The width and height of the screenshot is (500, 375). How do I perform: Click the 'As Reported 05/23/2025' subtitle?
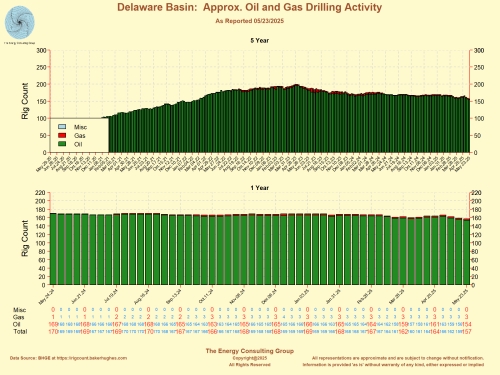(250, 21)
